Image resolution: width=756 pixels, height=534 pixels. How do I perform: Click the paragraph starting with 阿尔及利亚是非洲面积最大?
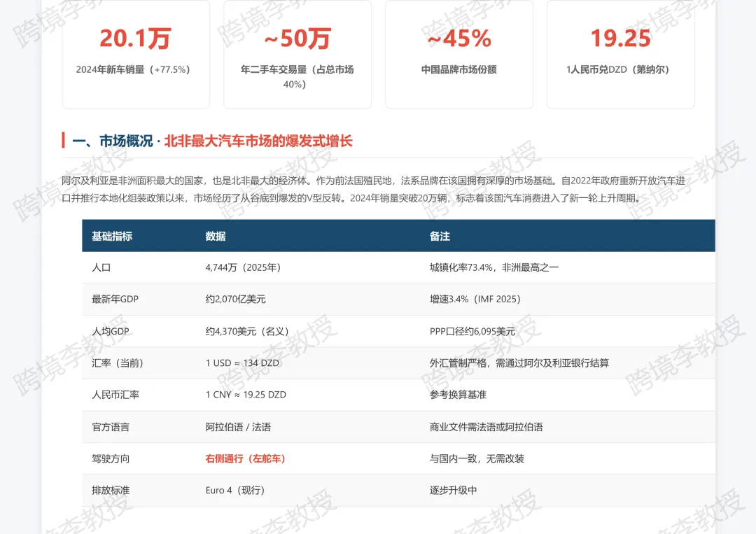374,190
